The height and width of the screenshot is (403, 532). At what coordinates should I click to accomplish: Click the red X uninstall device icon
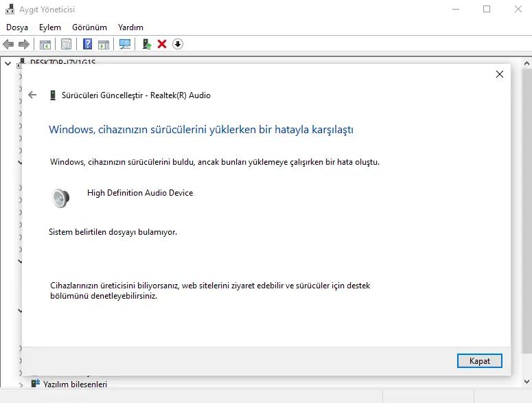click(162, 44)
